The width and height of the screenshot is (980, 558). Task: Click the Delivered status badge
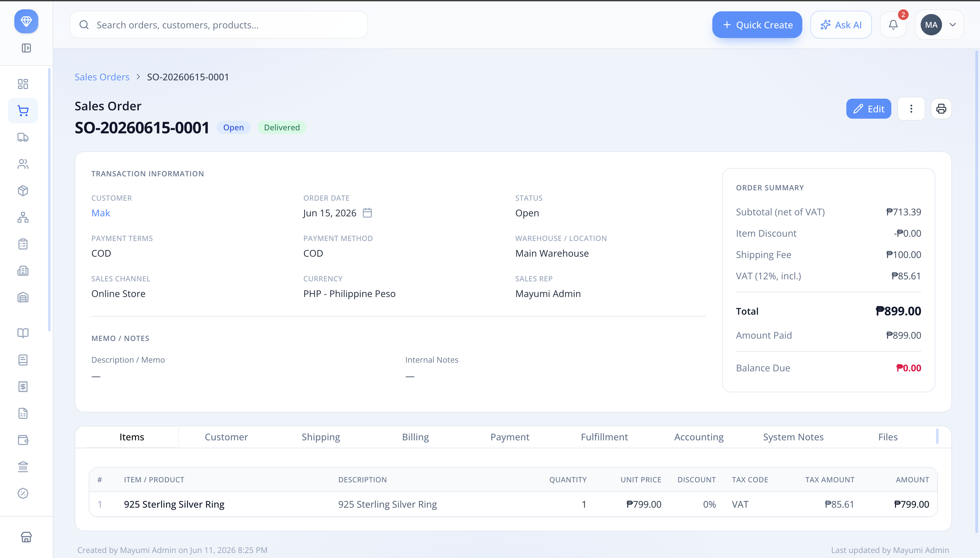(x=282, y=128)
